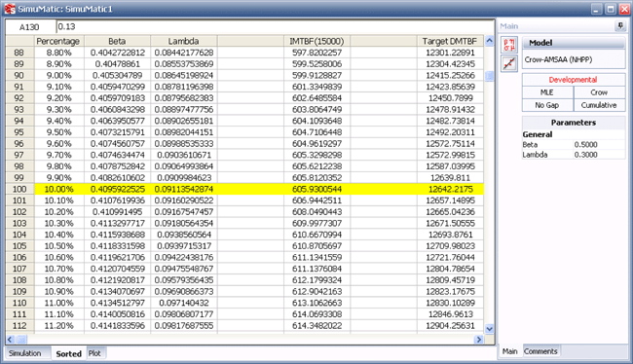This screenshot has height=364, width=633.
Task: Click the Lambda cell 0.08645198924
Action: pos(184,75)
